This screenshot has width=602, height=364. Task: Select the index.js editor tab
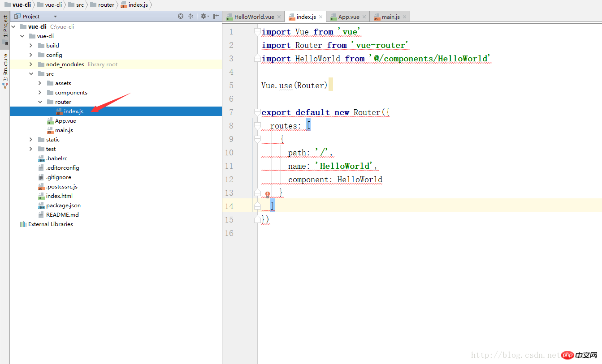pyautogui.click(x=306, y=17)
